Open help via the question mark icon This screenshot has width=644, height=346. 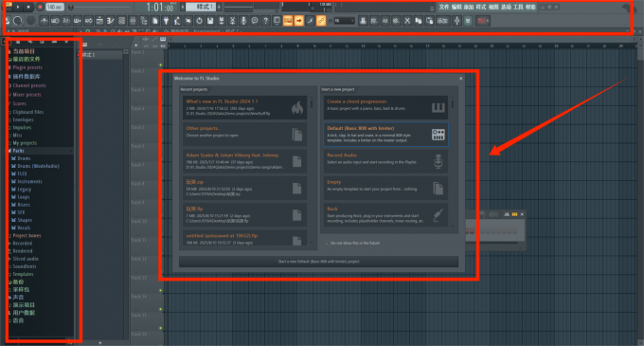(266, 21)
